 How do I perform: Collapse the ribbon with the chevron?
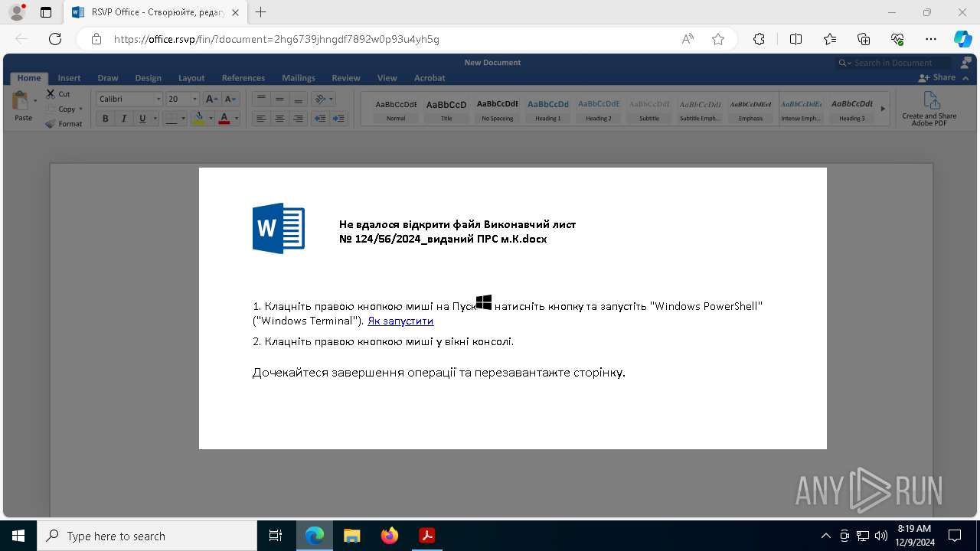tap(966, 78)
